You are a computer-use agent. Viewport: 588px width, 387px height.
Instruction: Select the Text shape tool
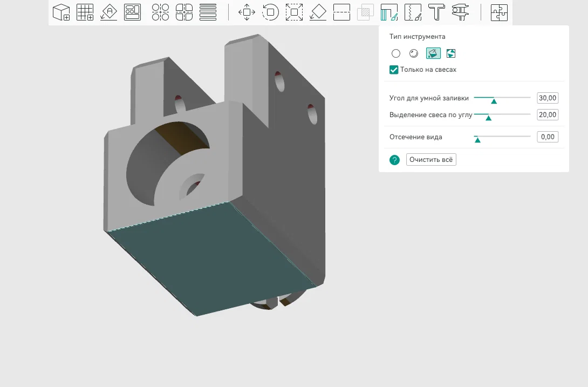click(x=436, y=12)
